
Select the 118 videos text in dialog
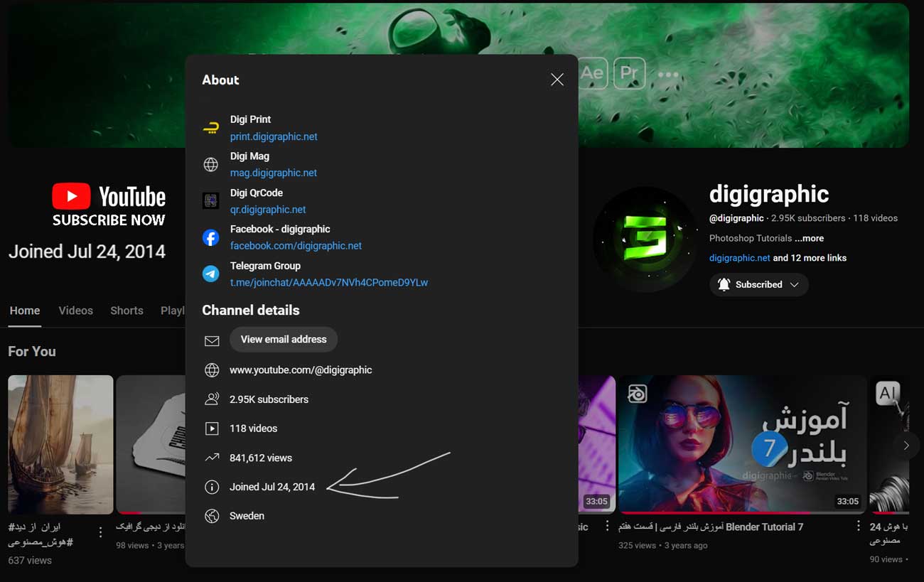[253, 429]
